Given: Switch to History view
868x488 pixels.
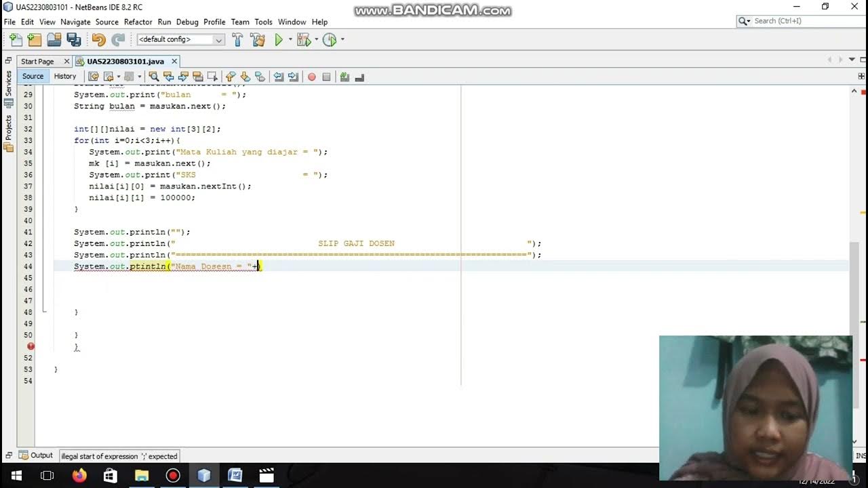Looking at the screenshot, I should click(65, 77).
